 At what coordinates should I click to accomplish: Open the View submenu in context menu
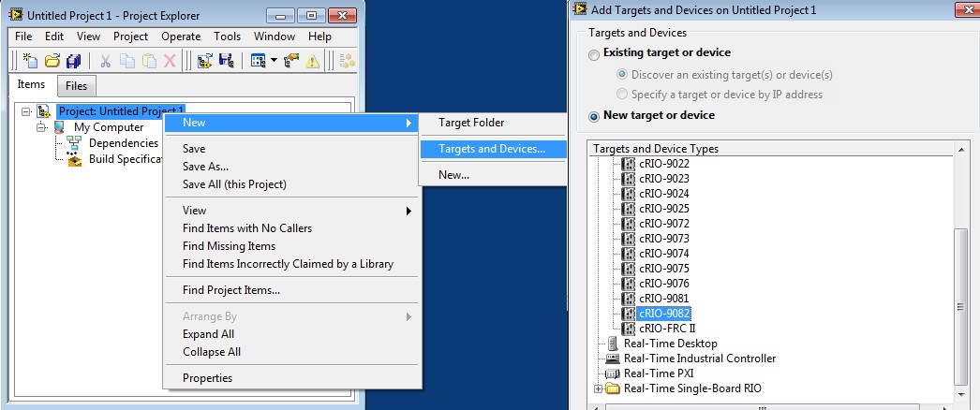tap(290, 211)
